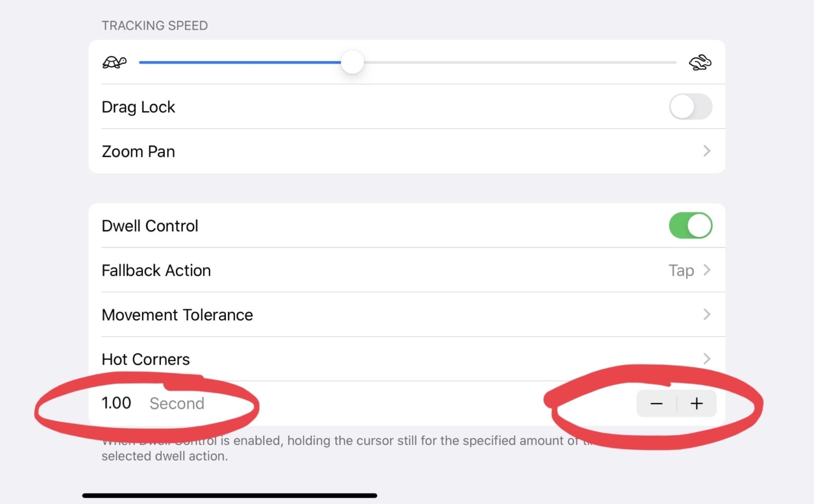Enable the Drag Lock switch
The width and height of the screenshot is (814, 504).
point(690,106)
